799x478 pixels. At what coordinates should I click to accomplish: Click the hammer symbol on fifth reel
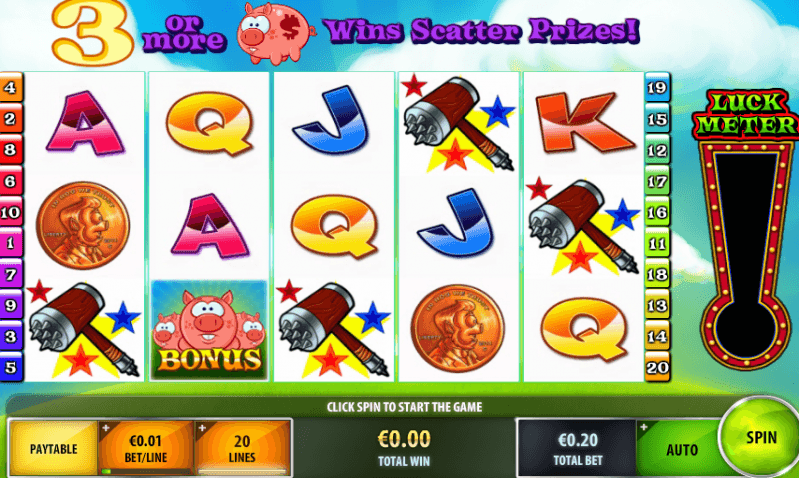583,227
